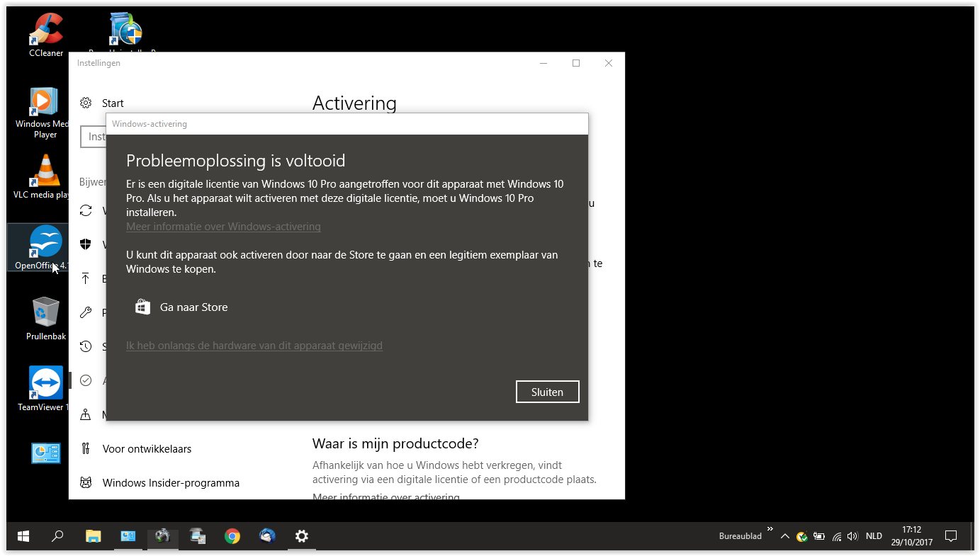Select the TeamViewer desktop shortcut
980x556 pixels.
44,389
